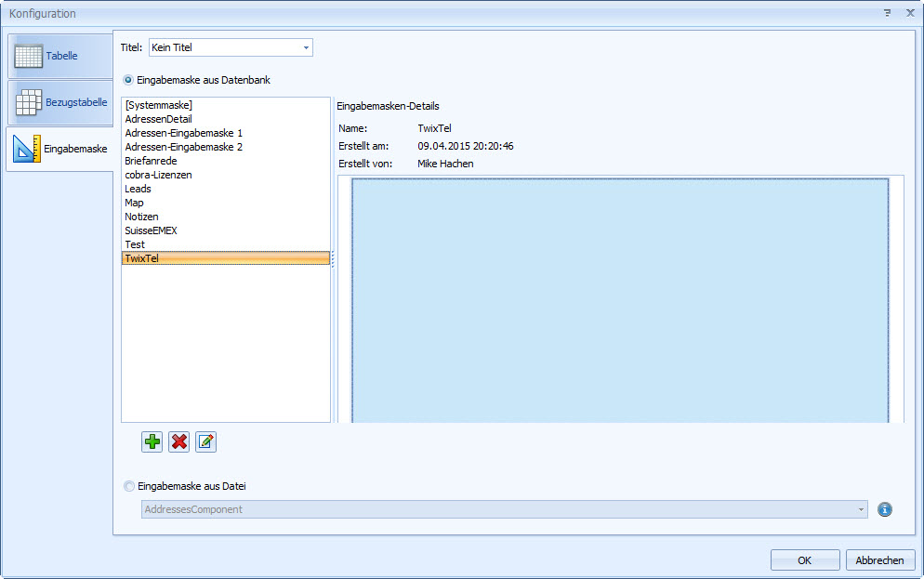
Task: Select [Systemmaske] in the list
Action: [x=158, y=105]
